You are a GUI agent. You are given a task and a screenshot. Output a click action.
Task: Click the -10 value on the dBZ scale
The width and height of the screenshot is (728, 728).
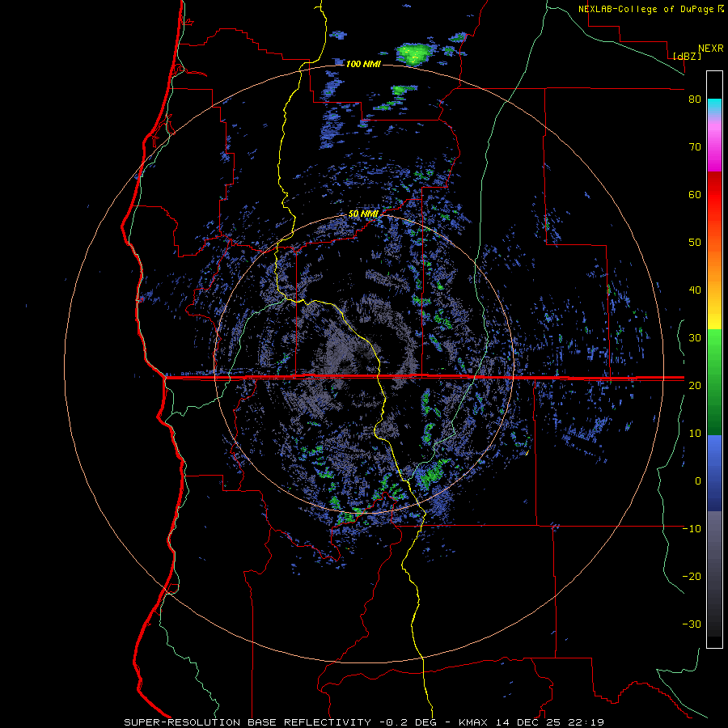coord(692,528)
